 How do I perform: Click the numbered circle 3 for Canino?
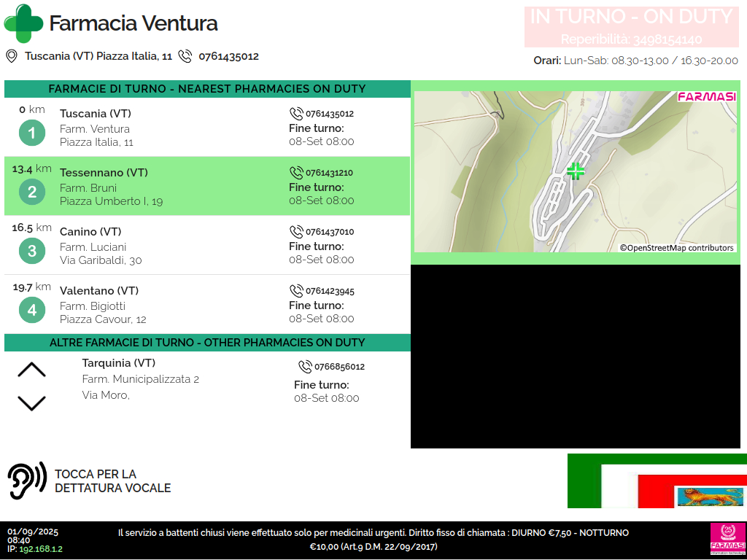(31, 252)
